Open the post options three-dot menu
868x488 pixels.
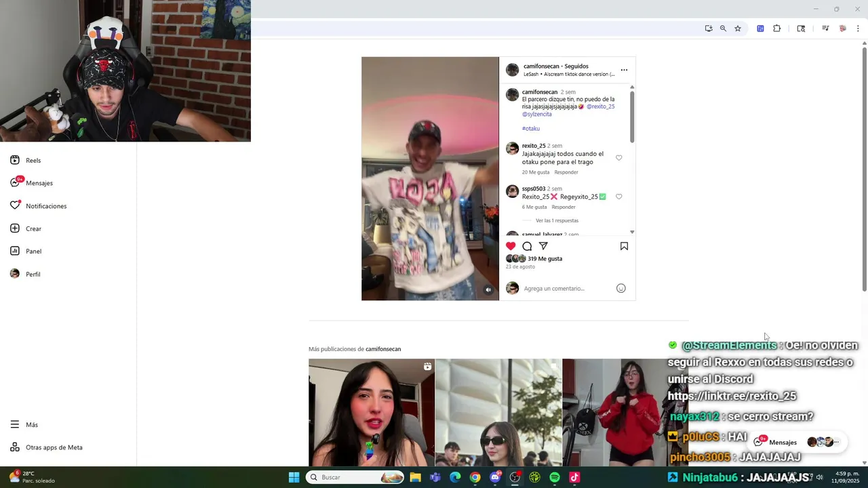pos(624,70)
